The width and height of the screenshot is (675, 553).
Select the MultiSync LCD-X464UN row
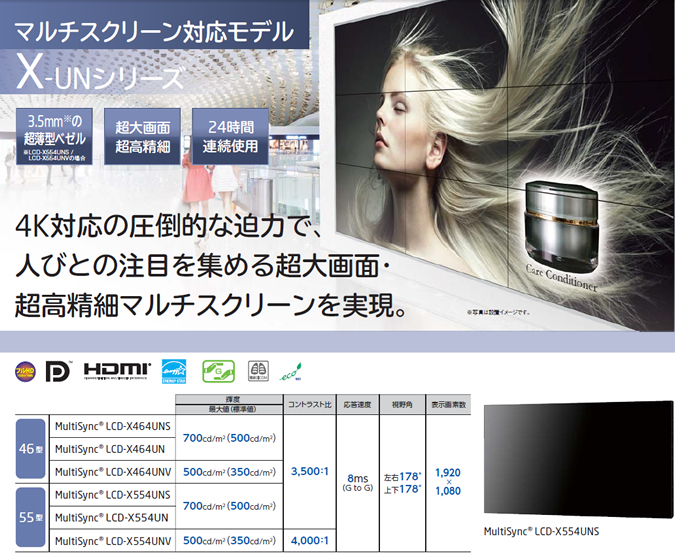click(113, 449)
